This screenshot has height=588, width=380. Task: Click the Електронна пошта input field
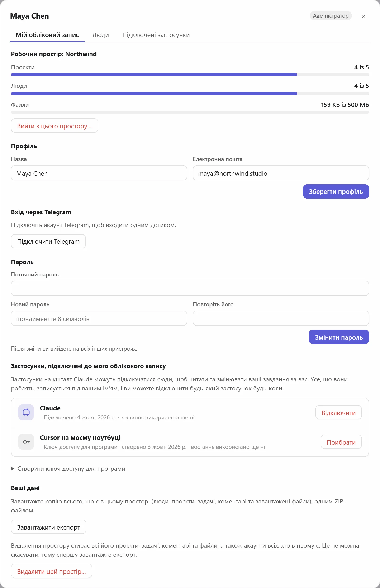[x=281, y=173]
